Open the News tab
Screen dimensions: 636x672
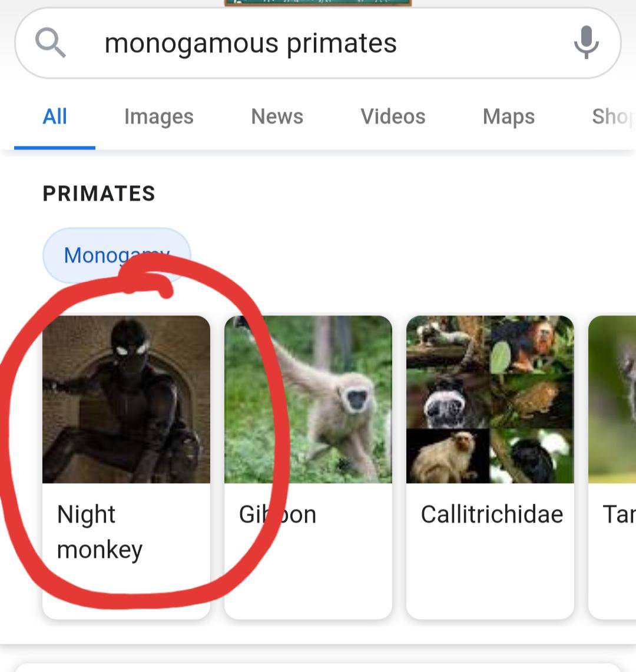point(277,116)
